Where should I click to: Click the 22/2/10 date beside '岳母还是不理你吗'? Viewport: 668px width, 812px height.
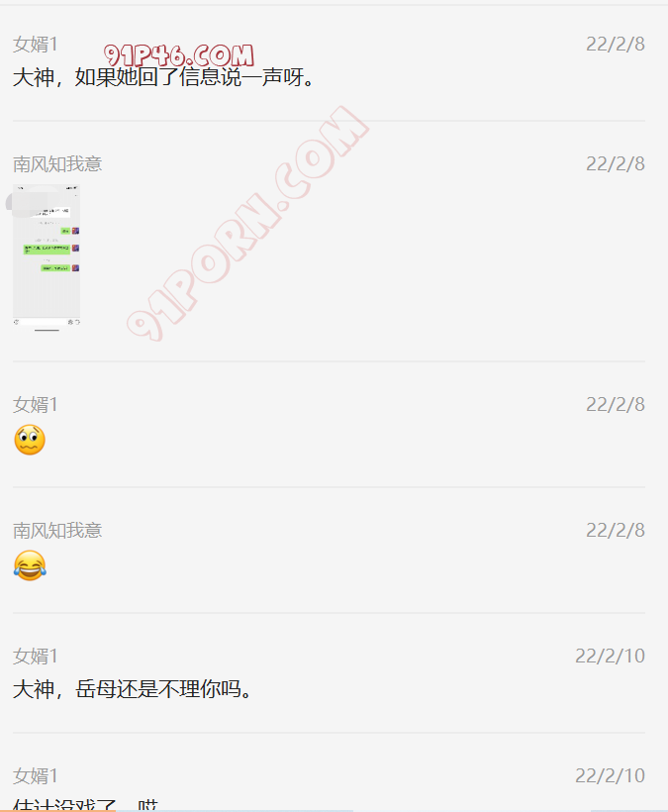[610, 657]
